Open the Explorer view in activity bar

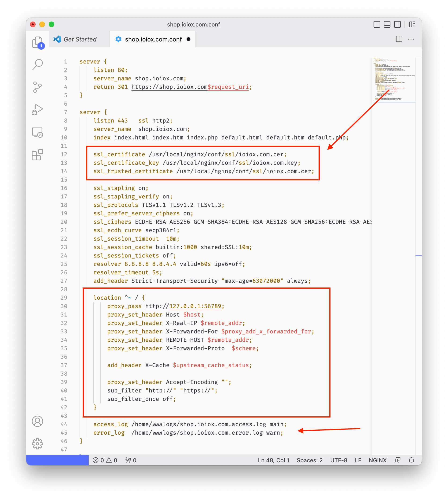[x=37, y=42]
